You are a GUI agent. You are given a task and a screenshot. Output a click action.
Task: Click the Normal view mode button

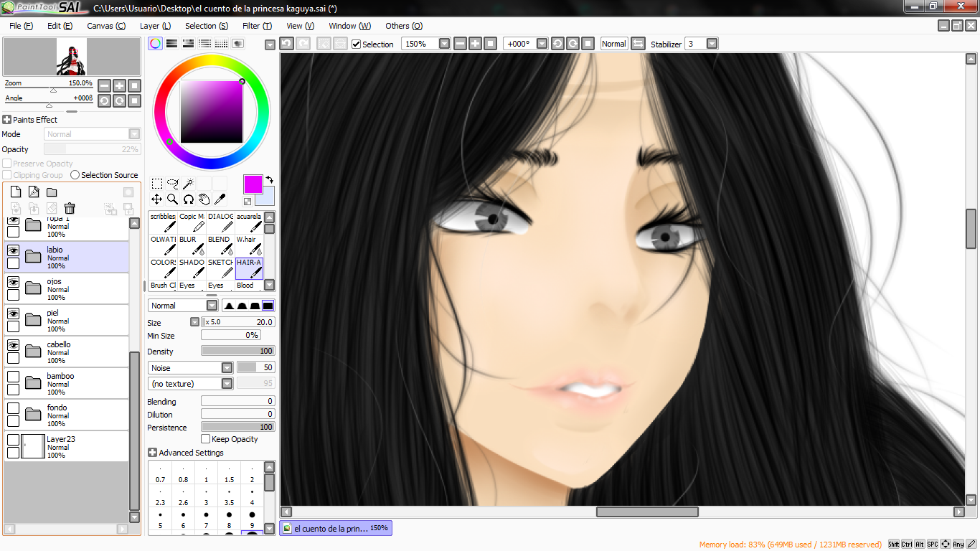click(614, 44)
